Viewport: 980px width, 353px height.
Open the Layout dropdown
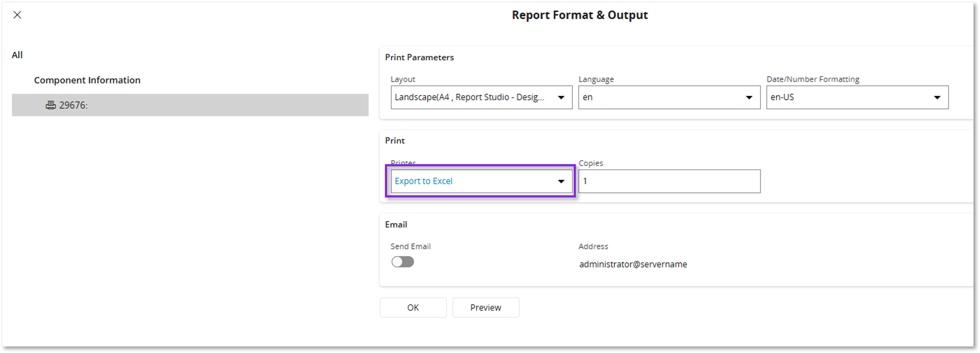(481, 97)
